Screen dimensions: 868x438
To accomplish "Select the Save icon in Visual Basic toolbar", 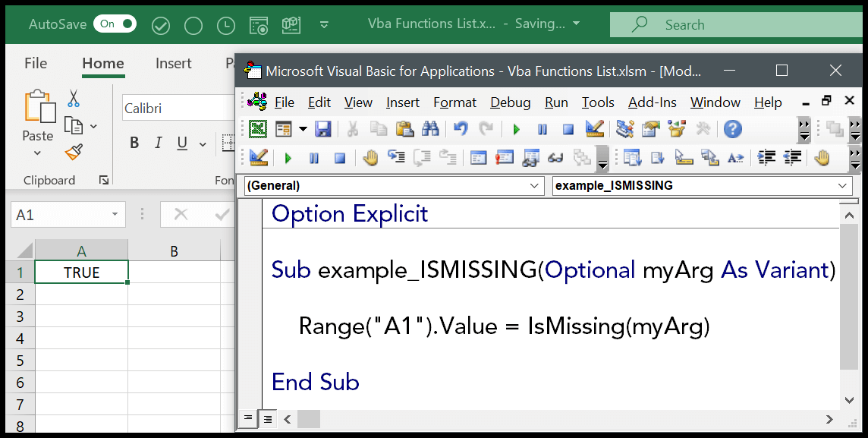I will tap(322, 129).
